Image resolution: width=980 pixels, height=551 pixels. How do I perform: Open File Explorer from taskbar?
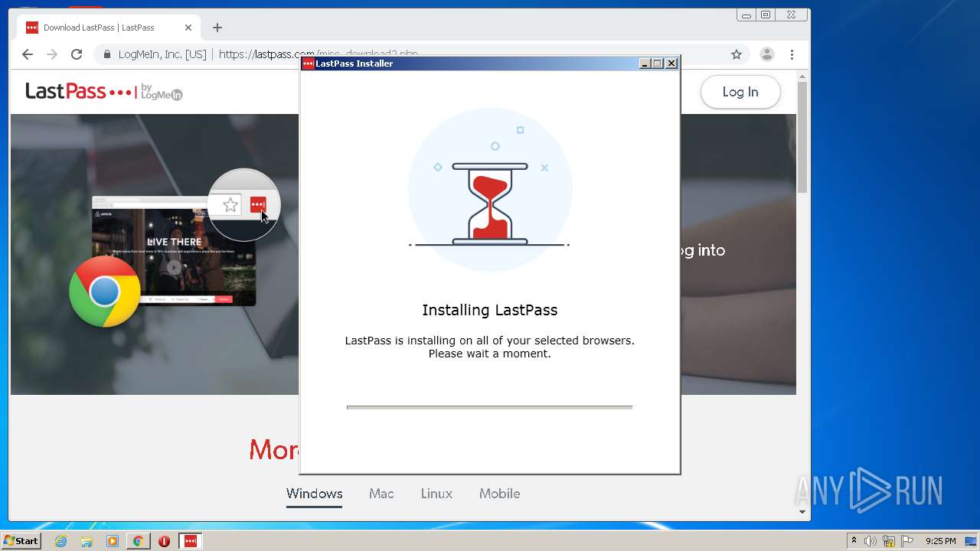click(x=87, y=541)
